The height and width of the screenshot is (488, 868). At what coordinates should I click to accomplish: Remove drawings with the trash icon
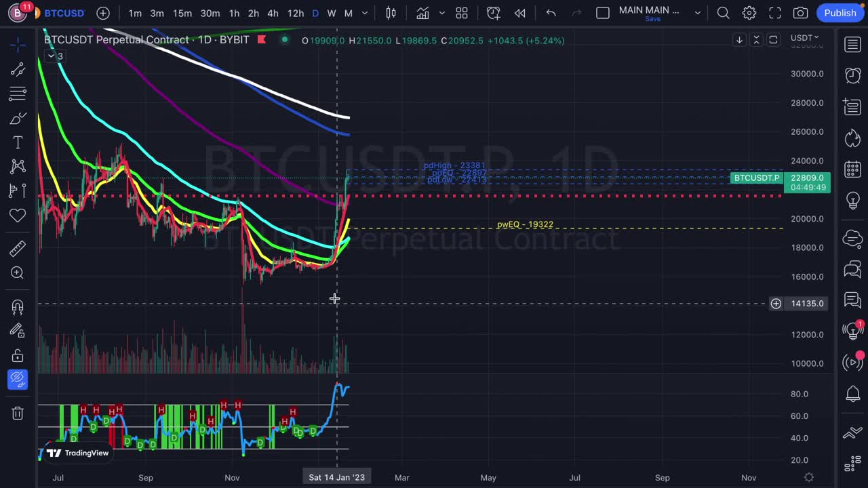(18, 413)
